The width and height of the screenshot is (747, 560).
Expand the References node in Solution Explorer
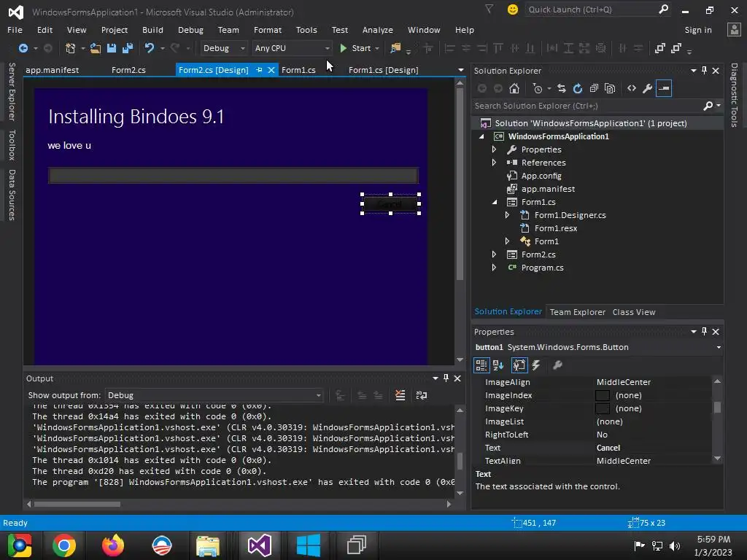click(494, 163)
